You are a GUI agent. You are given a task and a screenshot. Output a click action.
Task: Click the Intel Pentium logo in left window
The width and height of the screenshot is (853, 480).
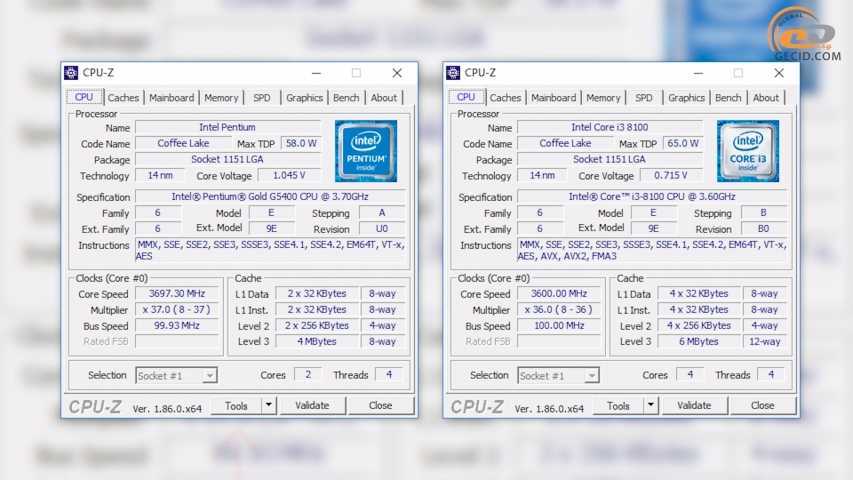[x=366, y=151]
